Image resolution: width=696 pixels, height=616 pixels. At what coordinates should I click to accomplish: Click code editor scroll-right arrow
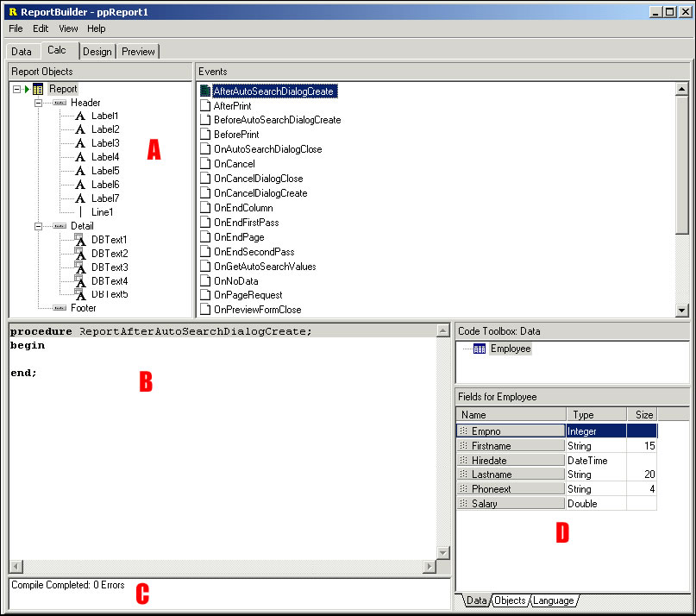(x=430, y=566)
